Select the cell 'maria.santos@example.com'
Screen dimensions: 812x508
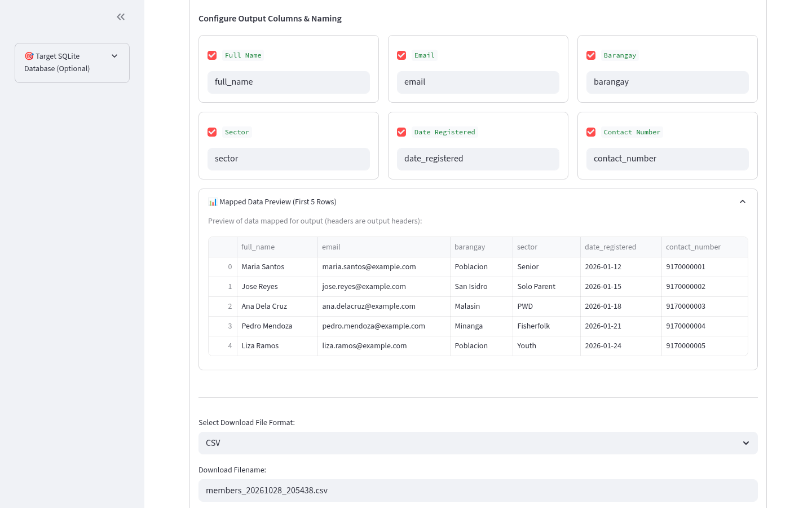(x=384, y=267)
